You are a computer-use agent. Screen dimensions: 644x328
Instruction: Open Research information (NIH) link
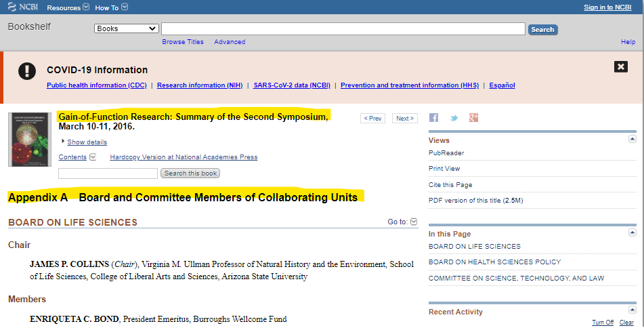[x=200, y=85]
